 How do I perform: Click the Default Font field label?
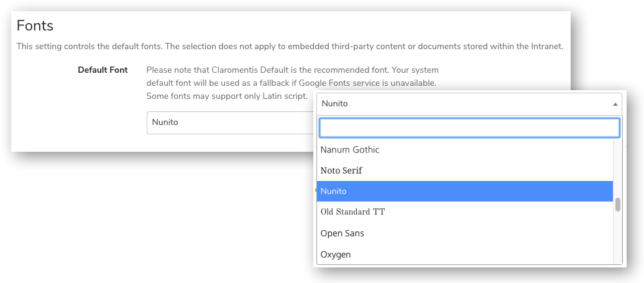coord(103,70)
